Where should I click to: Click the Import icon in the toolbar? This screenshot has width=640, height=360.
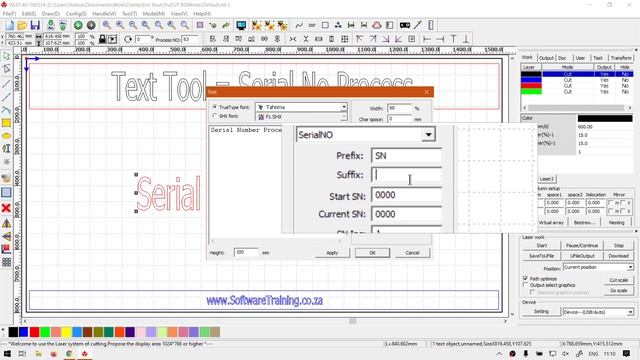[x=51, y=25]
